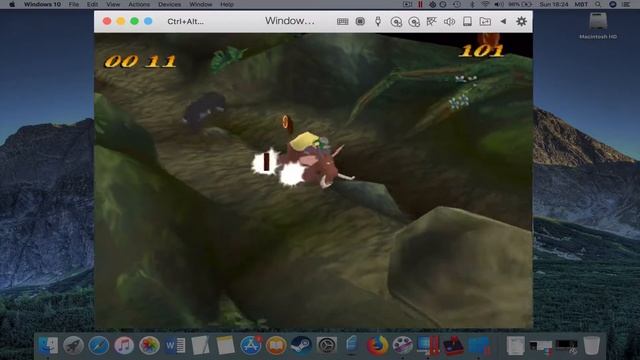Open the Devices menu

click(169, 4)
